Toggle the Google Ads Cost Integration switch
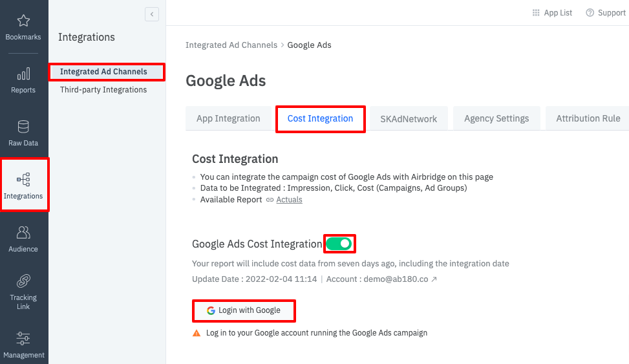This screenshot has height=364, width=629. [339, 244]
